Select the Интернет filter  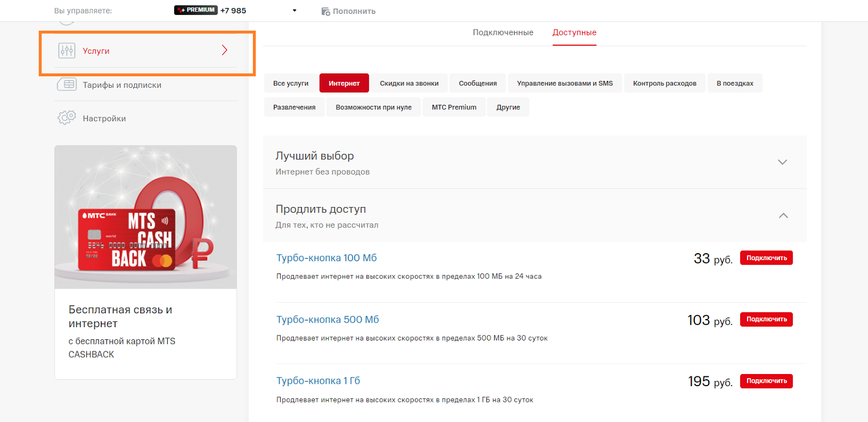tap(344, 83)
